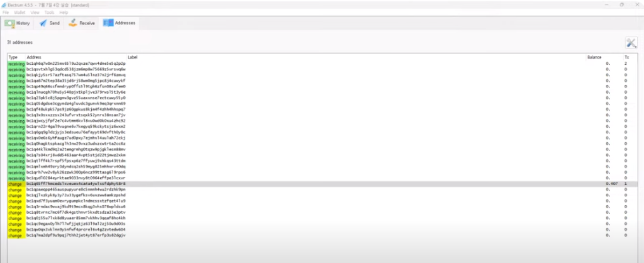Open the History tab icon
Image resolution: width=644 pixels, height=263 pixels.
pos(9,23)
